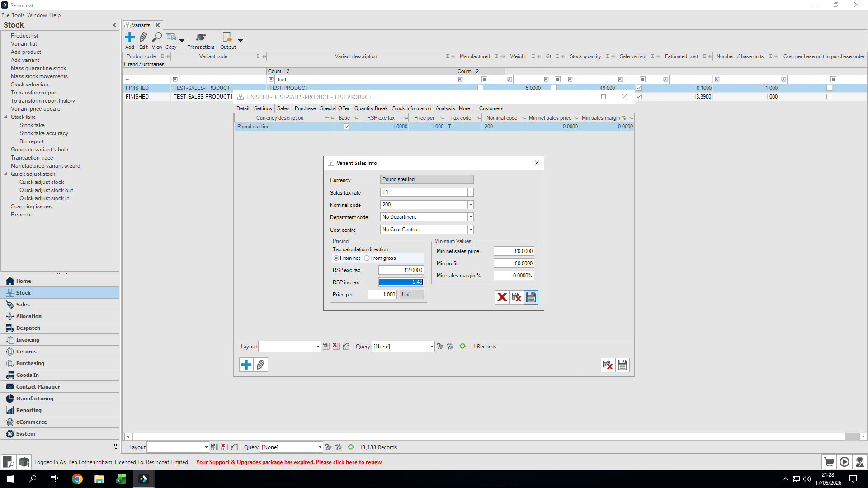Click the discard changes icon in product window footer
The height and width of the screenshot is (488, 868).
[x=608, y=365]
